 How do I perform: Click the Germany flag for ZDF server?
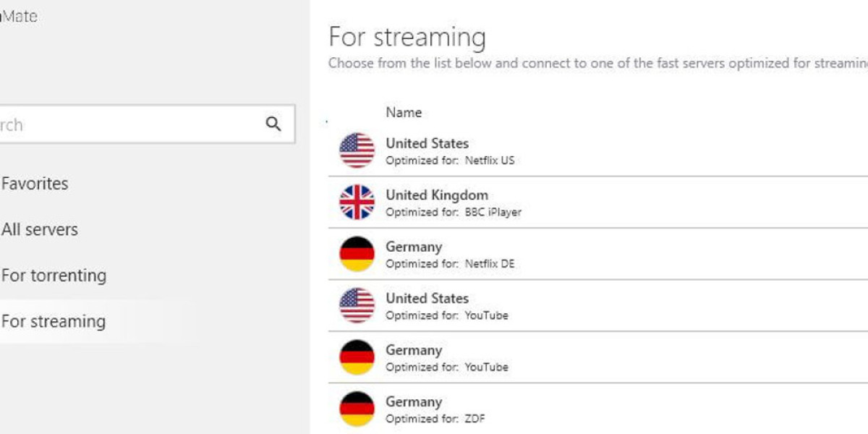tap(357, 409)
